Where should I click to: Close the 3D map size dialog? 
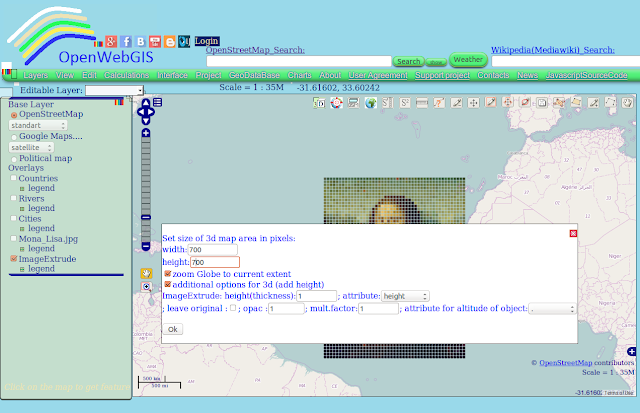[x=573, y=233]
